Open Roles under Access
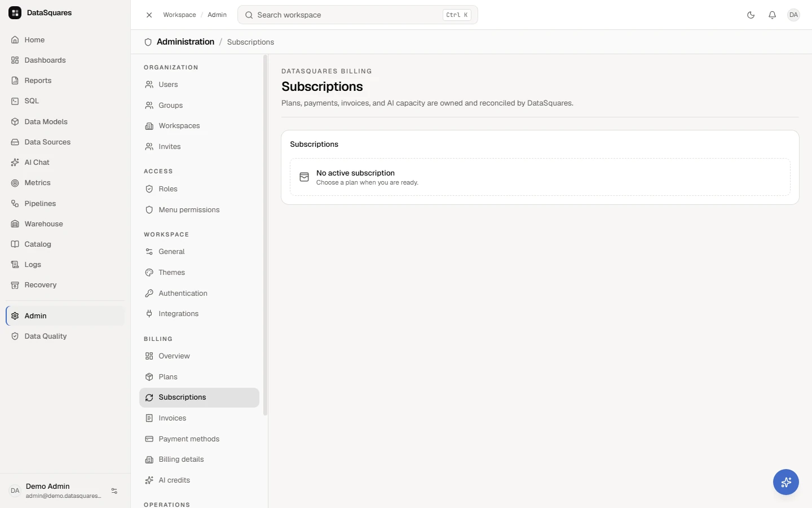 [x=199, y=189]
